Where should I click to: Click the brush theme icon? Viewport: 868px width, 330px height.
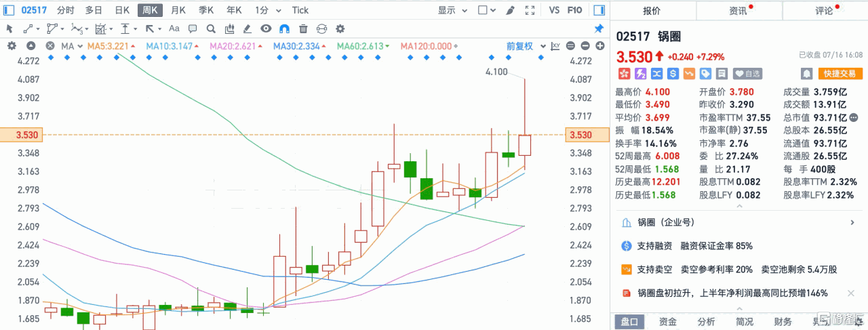point(511,10)
